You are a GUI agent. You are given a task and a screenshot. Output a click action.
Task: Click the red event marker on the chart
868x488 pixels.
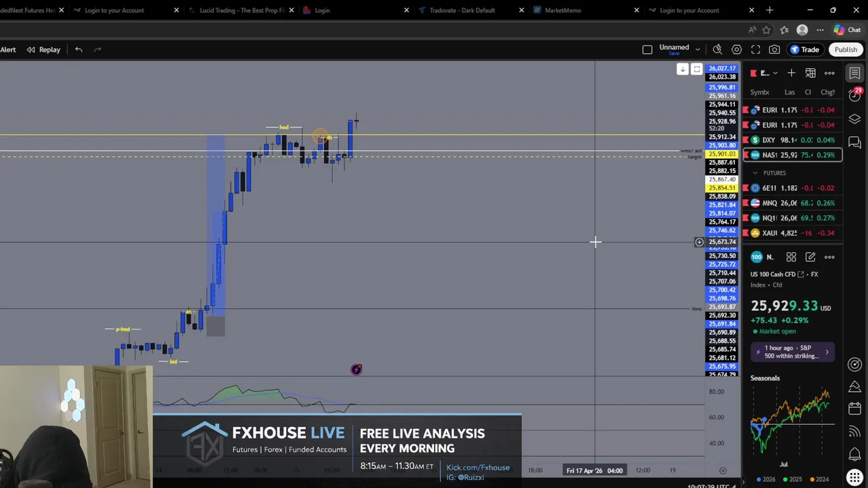tap(356, 369)
